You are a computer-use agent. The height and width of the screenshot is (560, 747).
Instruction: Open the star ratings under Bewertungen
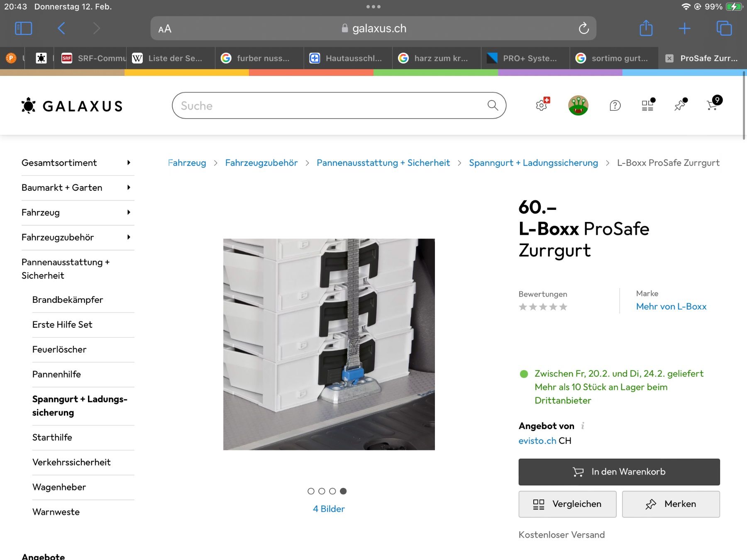point(543,307)
